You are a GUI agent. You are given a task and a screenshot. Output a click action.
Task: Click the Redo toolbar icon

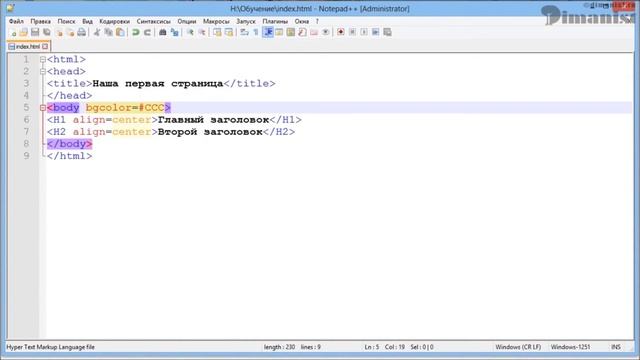147,32
